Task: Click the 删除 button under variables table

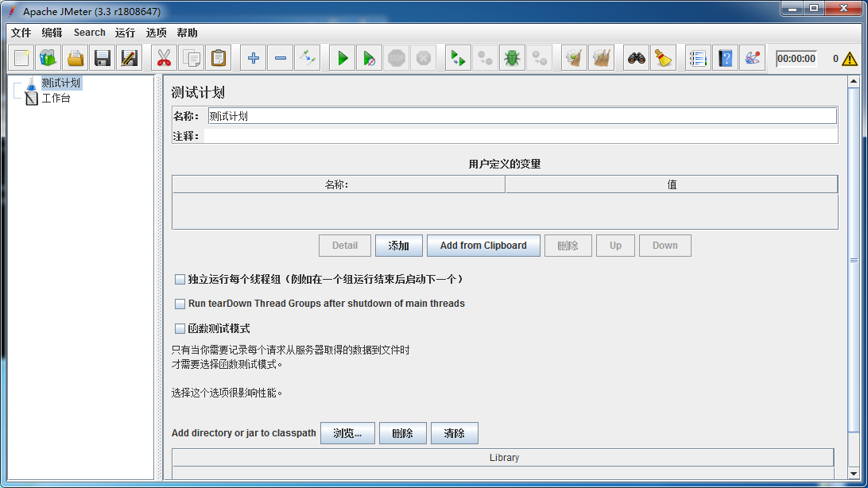Action: pos(568,246)
